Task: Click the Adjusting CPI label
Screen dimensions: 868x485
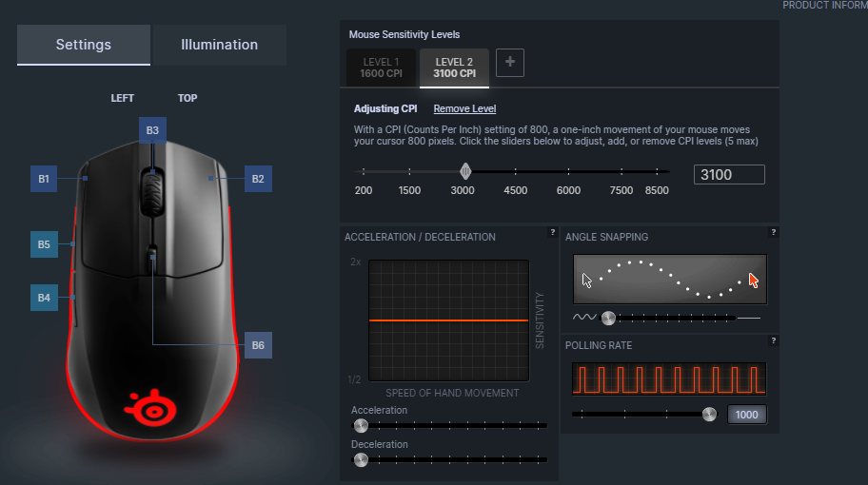Action: coord(385,109)
